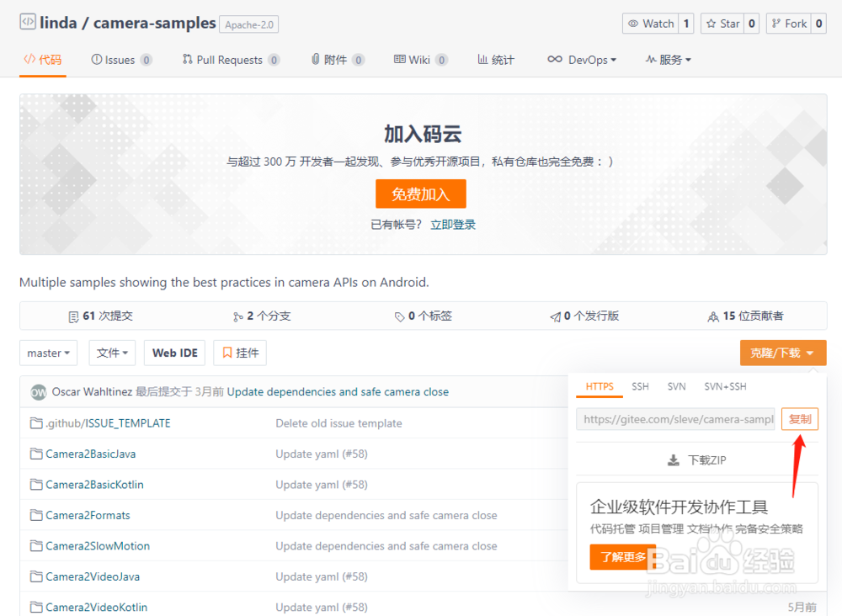Open the linda owner link
Viewport: 842px width, 616px height.
coord(59,23)
